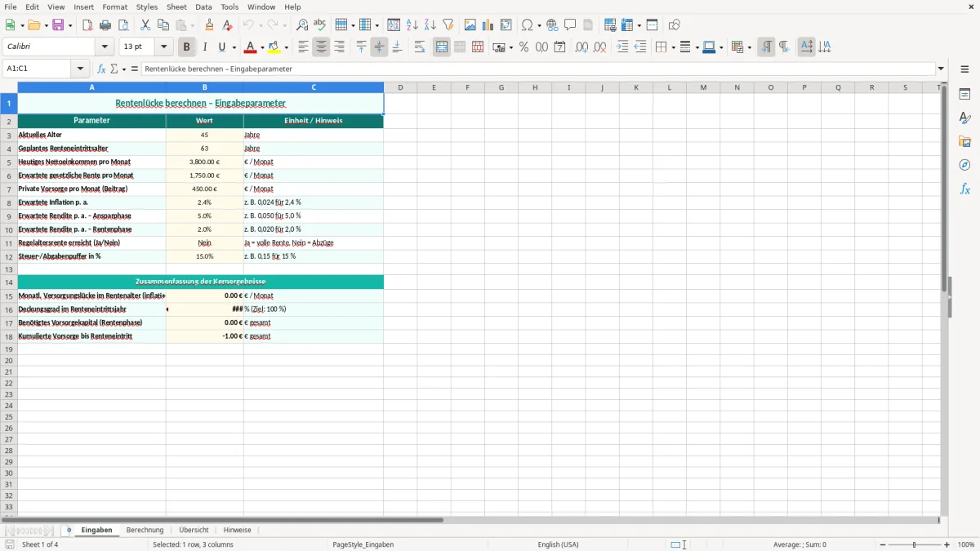This screenshot has height=551, width=980.
Task: Open the Navigator in the sidebar
Action: pos(964,165)
